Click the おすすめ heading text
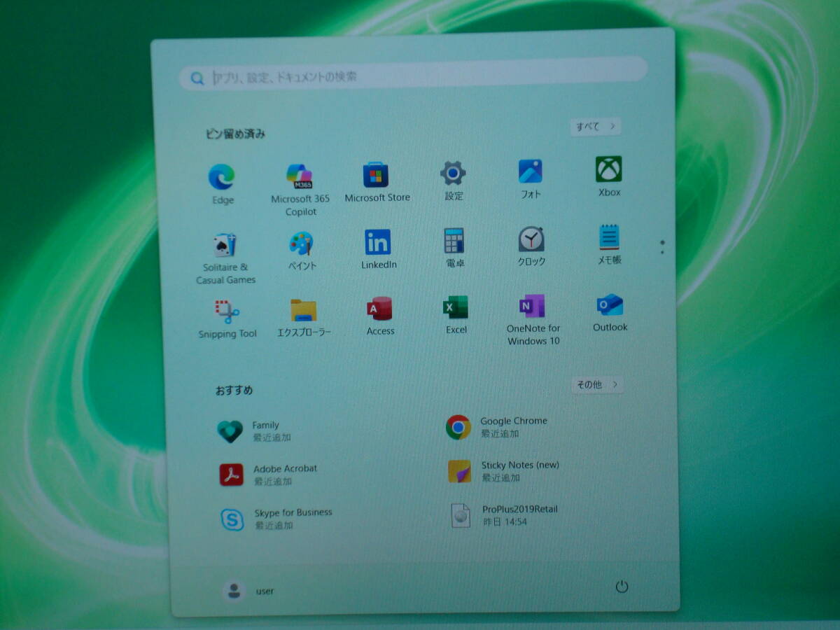 [234, 390]
